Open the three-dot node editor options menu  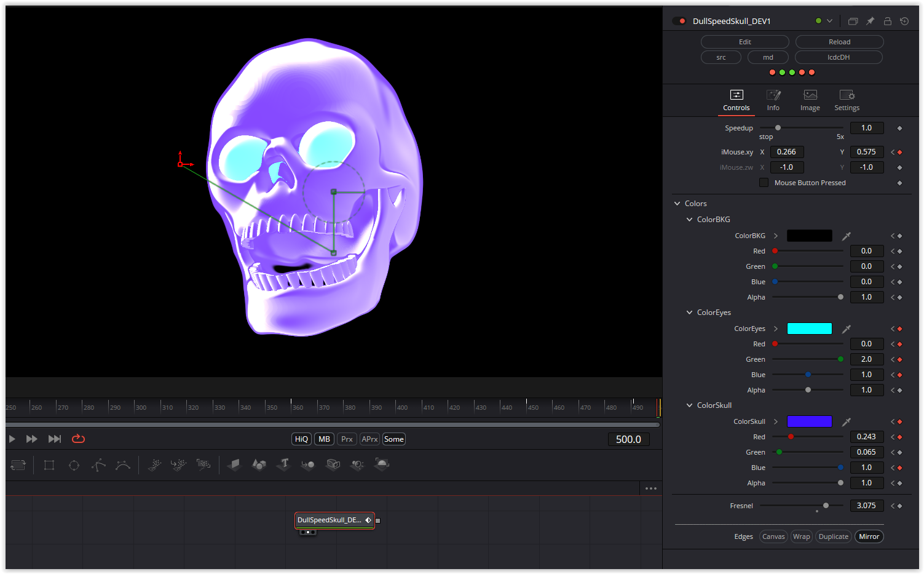[x=651, y=488]
